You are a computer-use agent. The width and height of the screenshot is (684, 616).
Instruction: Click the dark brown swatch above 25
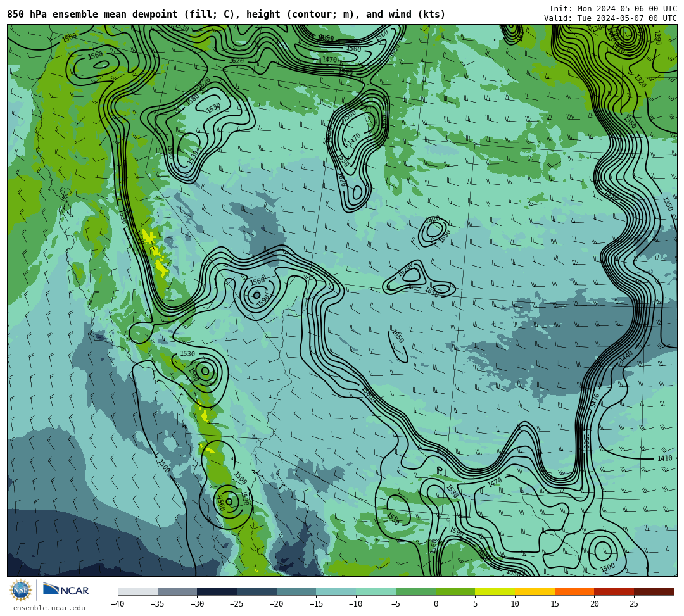pos(654,591)
